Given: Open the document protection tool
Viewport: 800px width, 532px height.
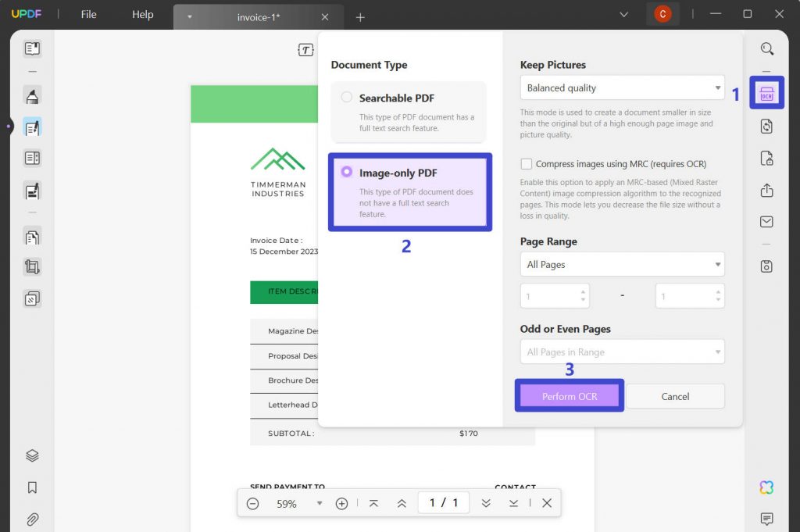Looking at the screenshot, I should pos(766,157).
